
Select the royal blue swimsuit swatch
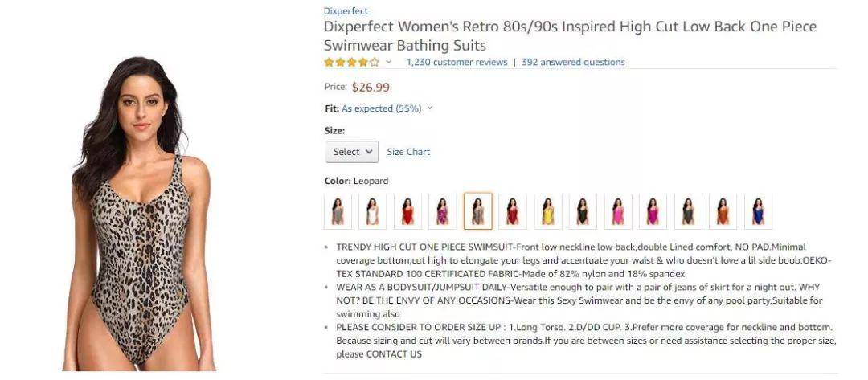[x=758, y=211]
